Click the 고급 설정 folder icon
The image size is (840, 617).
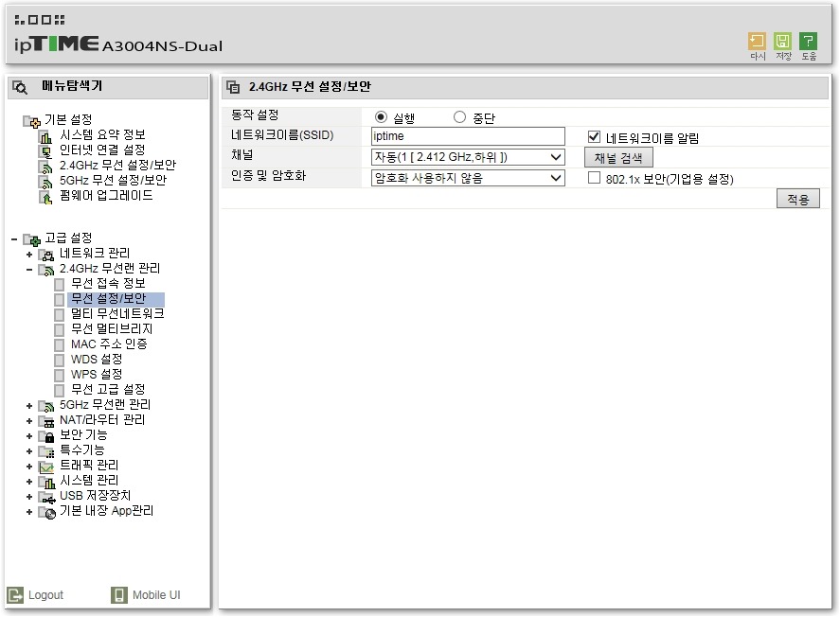[31, 239]
